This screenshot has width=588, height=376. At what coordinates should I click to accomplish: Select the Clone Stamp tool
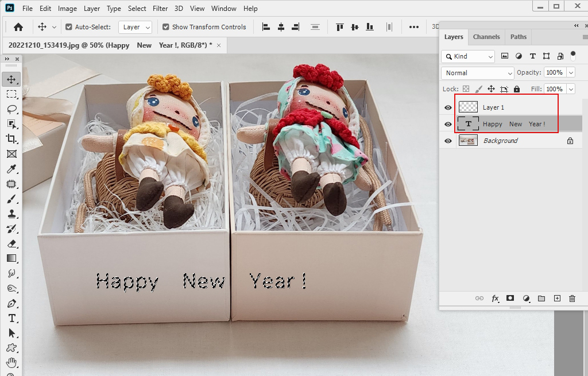pyautogui.click(x=11, y=214)
